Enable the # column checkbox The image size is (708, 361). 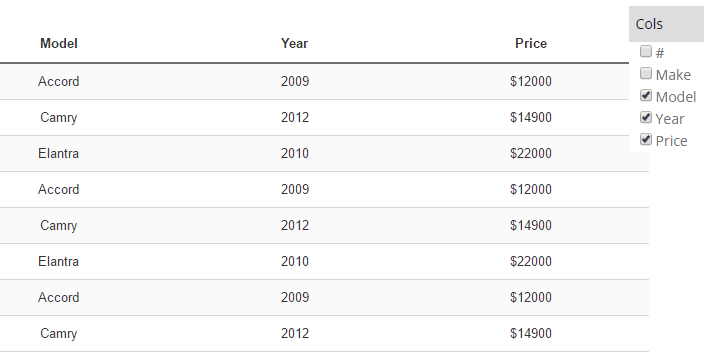646,51
